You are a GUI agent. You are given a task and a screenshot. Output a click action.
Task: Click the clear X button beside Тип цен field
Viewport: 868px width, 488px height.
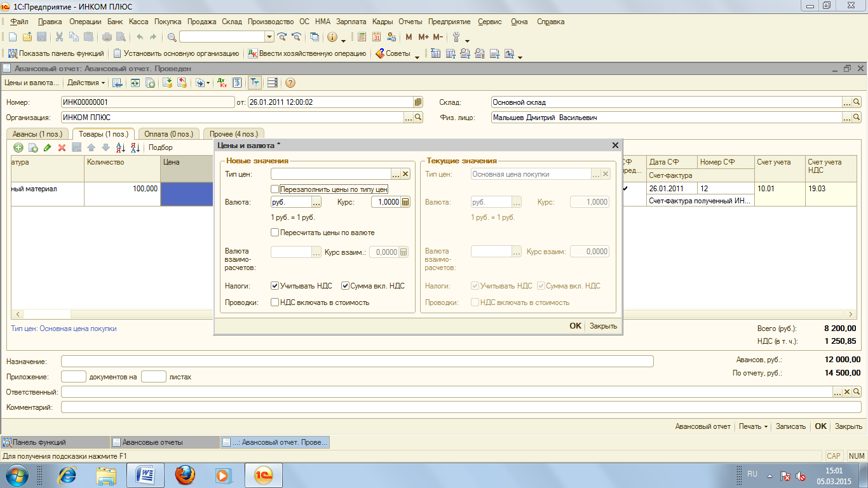tap(405, 173)
